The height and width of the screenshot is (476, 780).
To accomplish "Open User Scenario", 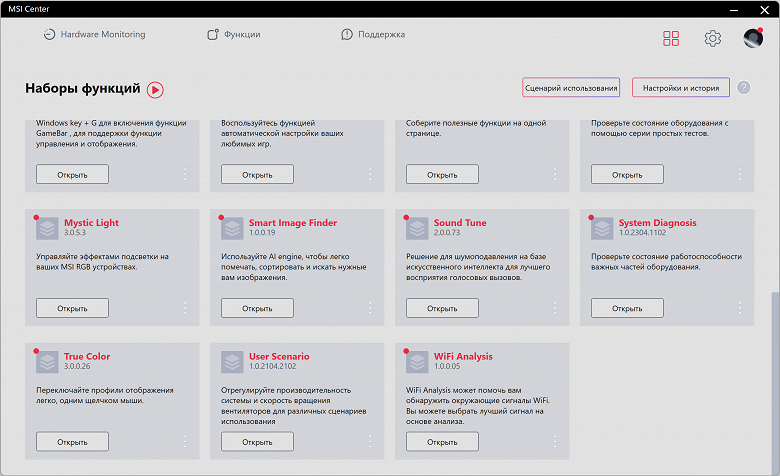I will click(257, 442).
